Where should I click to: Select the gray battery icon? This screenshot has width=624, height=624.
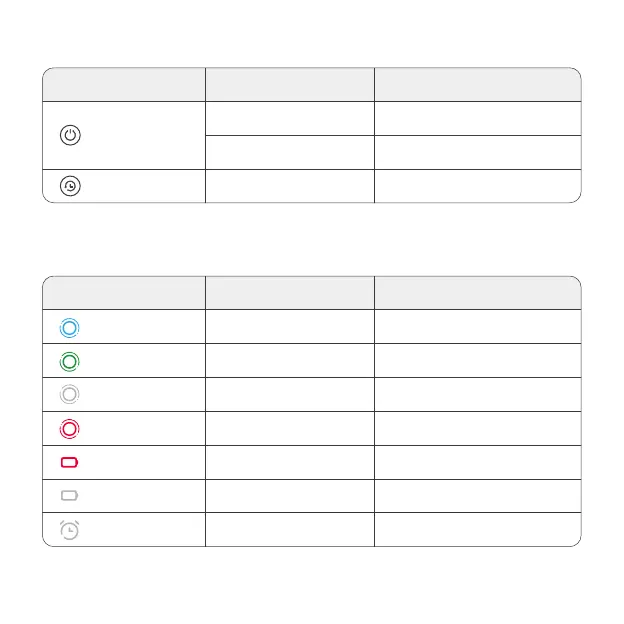[70, 496]
